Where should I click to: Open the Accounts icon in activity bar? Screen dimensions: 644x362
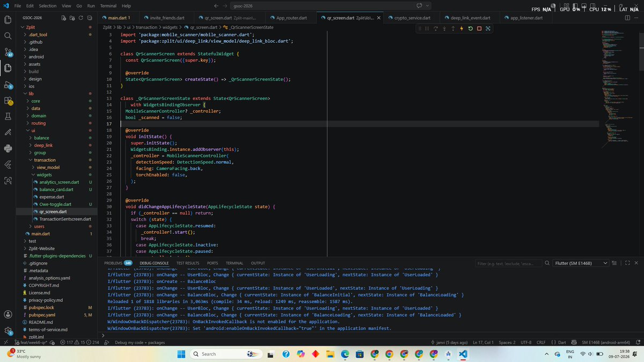point(8,314)
